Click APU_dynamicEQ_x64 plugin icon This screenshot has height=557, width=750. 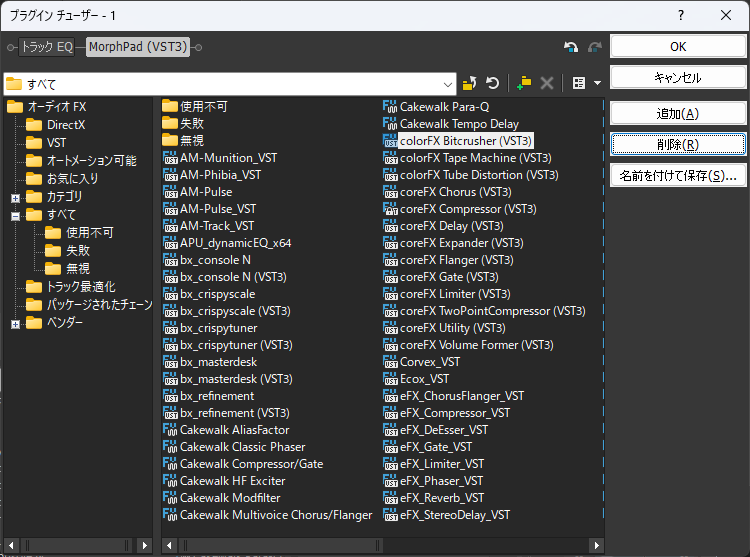point(170,243)
